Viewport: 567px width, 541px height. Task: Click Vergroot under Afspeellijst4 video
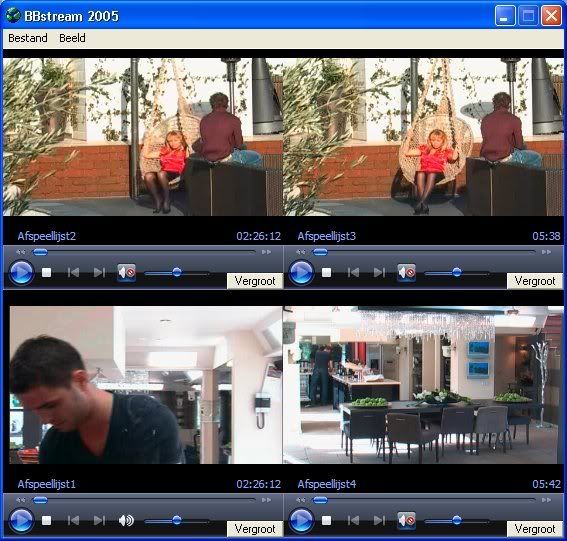coord(535,529)
